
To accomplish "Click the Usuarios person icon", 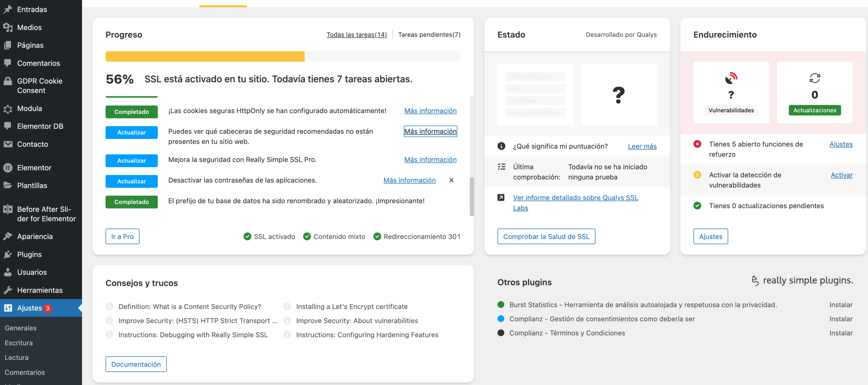I will [8, 272].
